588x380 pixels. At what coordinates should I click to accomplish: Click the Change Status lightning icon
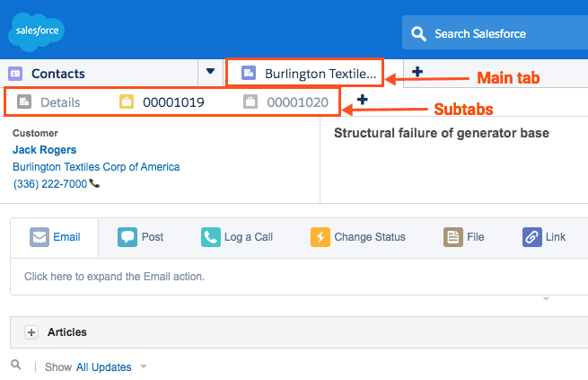(x=320, y=237)
